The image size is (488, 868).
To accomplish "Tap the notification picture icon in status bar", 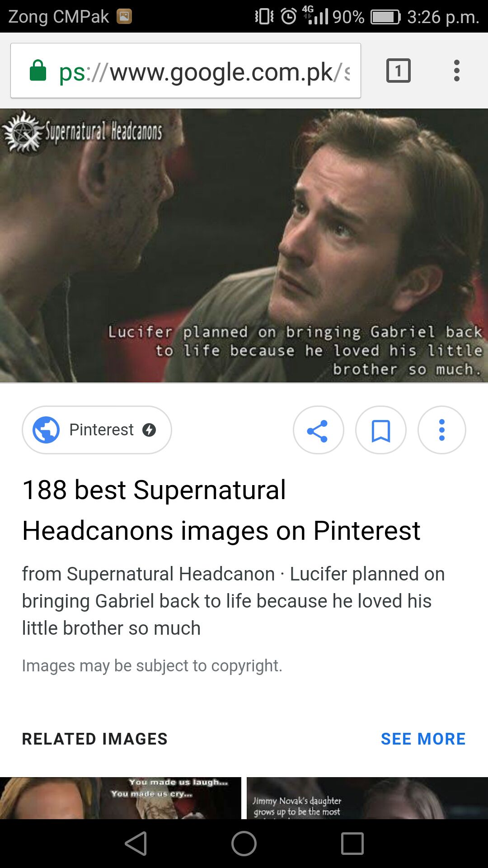I will 124,17.
